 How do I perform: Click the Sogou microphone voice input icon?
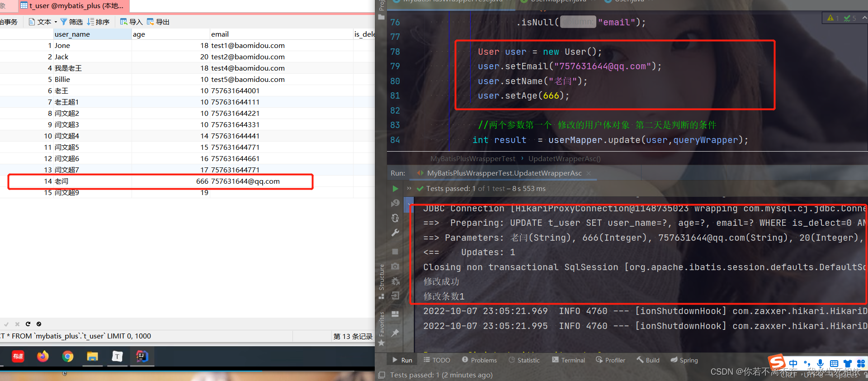click(820, 363)
